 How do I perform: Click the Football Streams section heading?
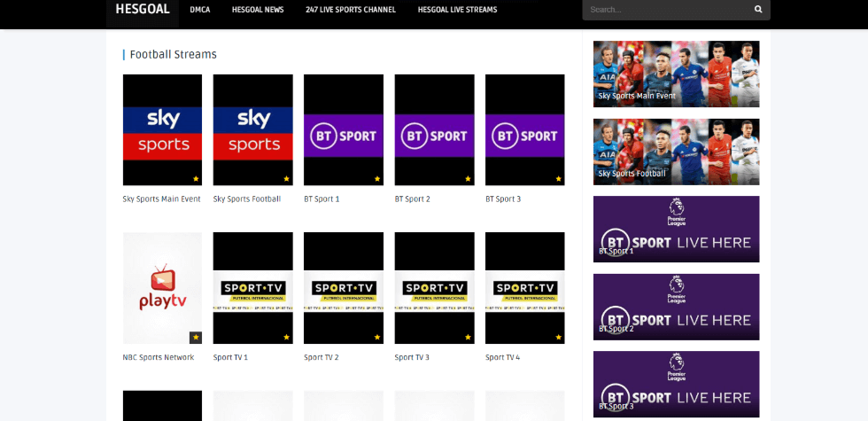[174, 54]
